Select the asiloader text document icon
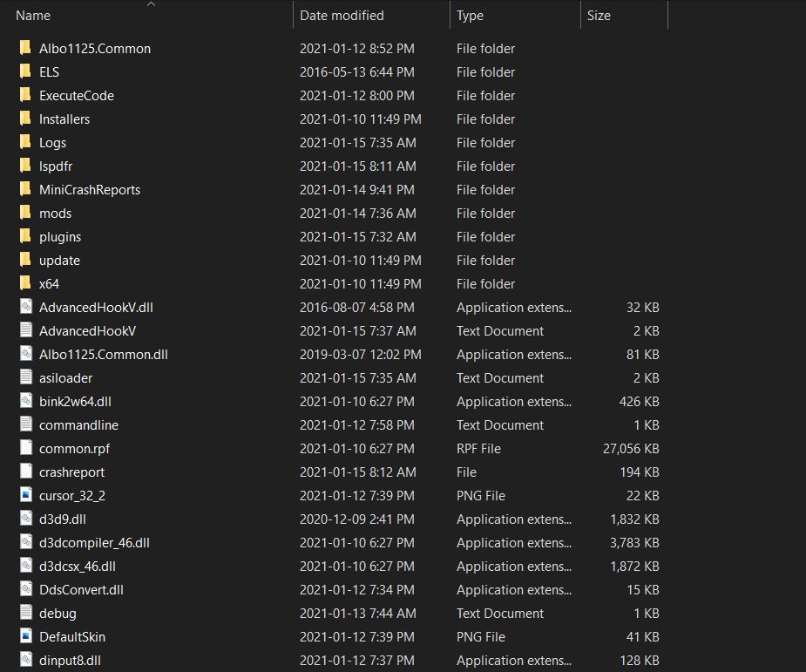806x672 pixels. 24,377
